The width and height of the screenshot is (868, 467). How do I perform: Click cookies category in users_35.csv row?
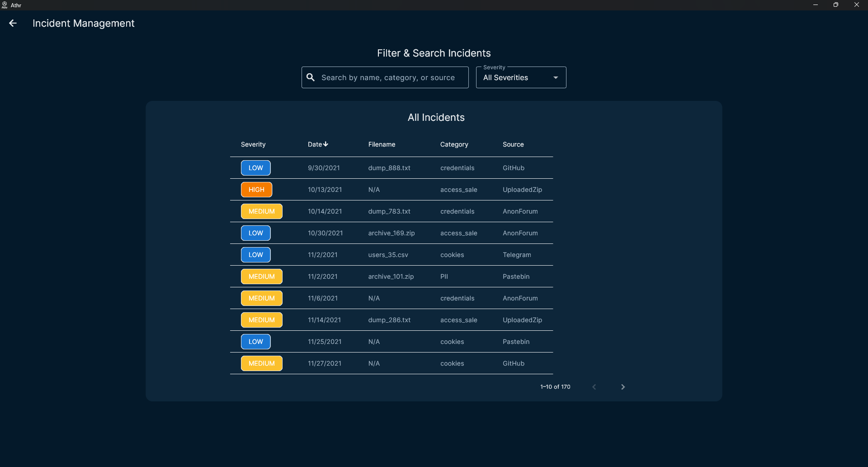coord(452,255)
